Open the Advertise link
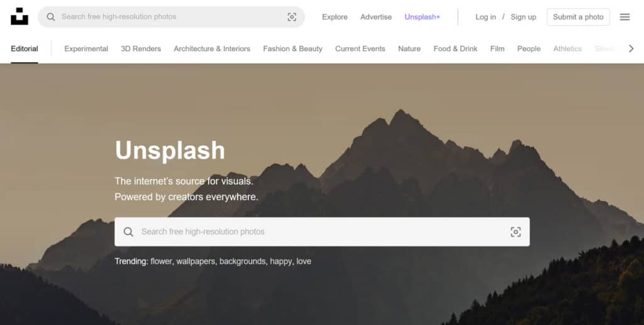The width and height of the screenshot is (644, 325). tap(376, 17)
